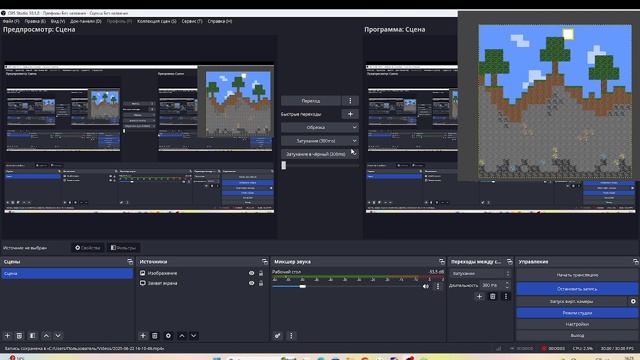Open transition properties dots menu

506,296
